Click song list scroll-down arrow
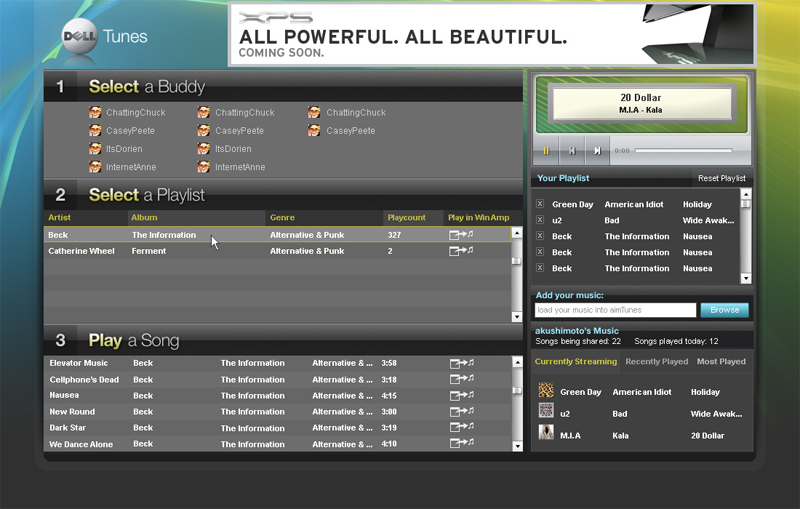The width and height of the screenshot is (800, 509). click(517, 446)
